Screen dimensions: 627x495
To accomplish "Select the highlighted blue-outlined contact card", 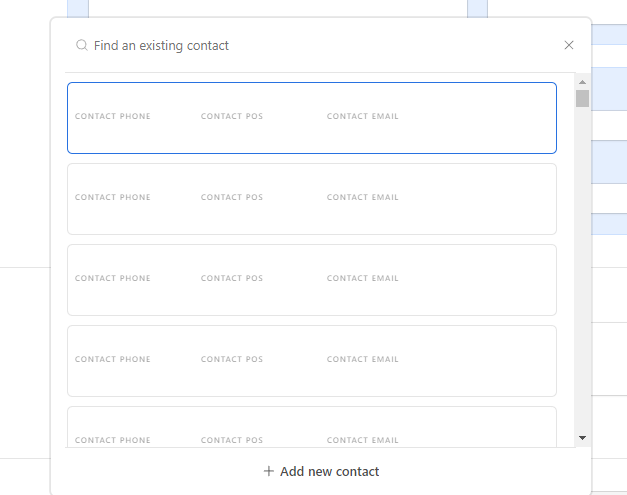I will pyautogui.click(x=312, y=118).
